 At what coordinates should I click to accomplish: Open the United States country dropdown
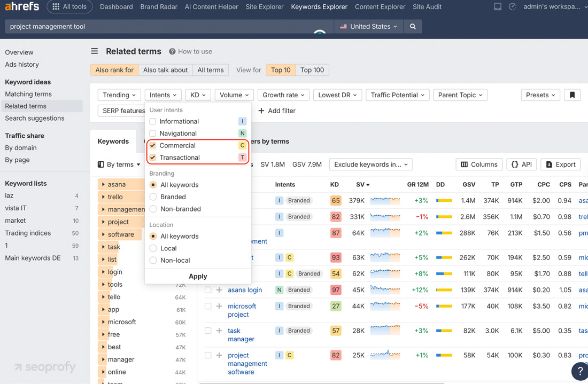coord(369,27)
